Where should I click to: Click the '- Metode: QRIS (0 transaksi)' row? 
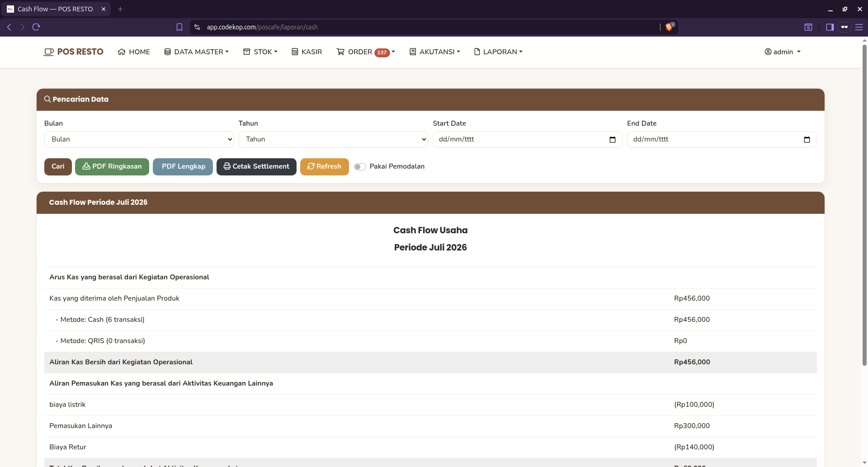pos(430,341)
